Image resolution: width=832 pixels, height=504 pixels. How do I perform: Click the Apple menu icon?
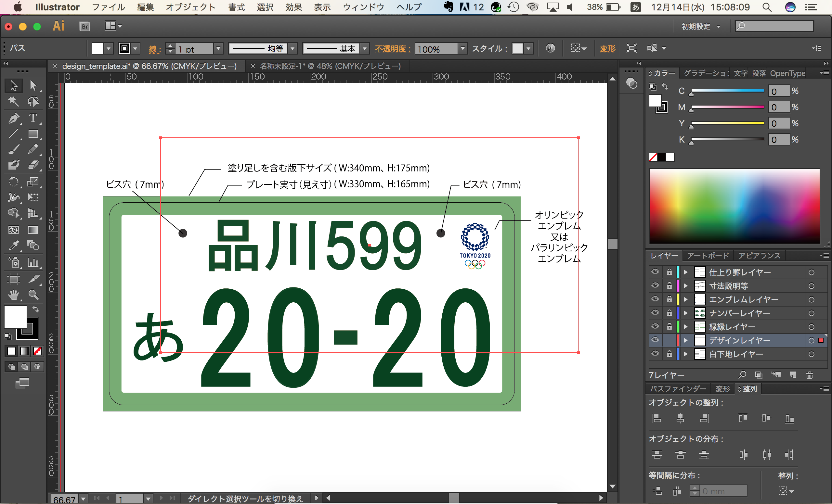pos(18,7)
